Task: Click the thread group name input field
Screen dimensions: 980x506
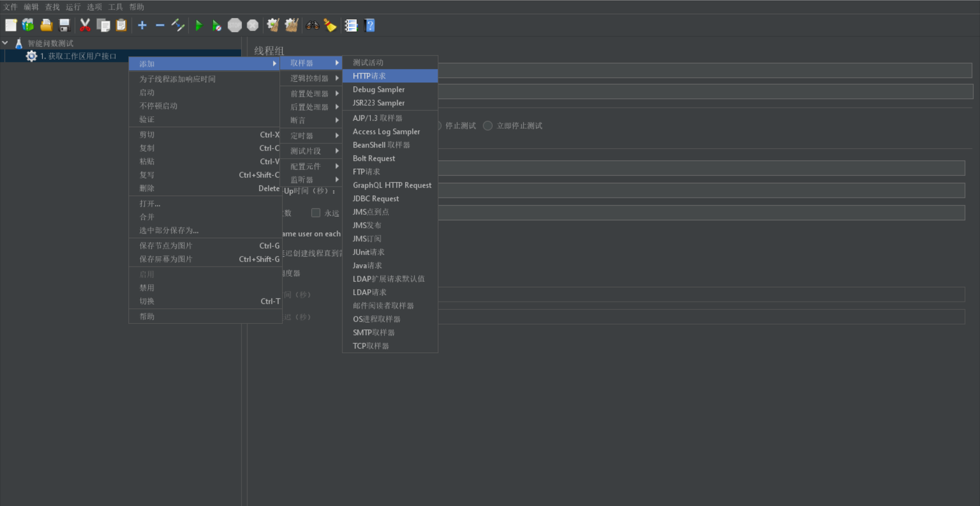Action: (705, 70)
